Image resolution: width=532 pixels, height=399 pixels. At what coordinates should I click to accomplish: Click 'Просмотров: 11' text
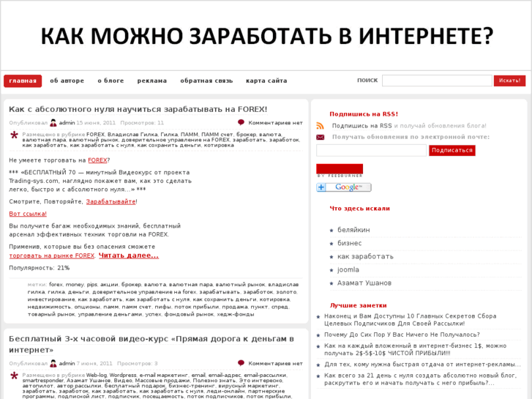tap(142, 122)
